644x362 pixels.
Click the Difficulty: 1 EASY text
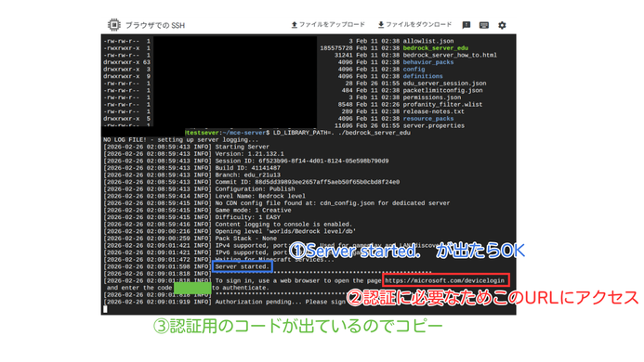pyautogui.click(x=248, y=217)
